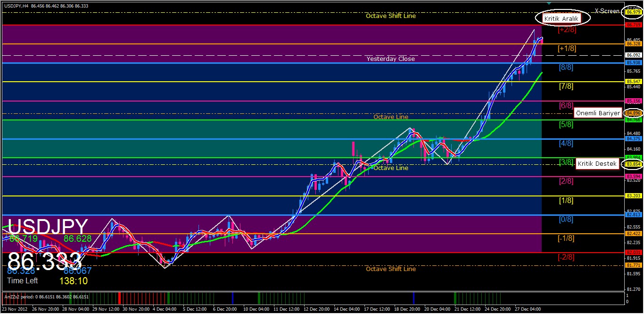This screenshot has height=314, width=644.
Task: Click the 'X-Screen' text label
Action: pyautogui.click(x=607, y=10)
